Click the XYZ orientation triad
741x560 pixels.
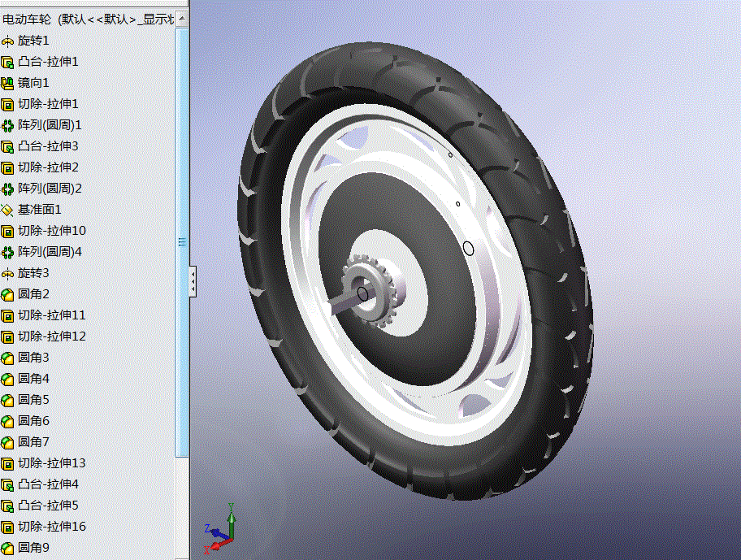pos(220,529)
